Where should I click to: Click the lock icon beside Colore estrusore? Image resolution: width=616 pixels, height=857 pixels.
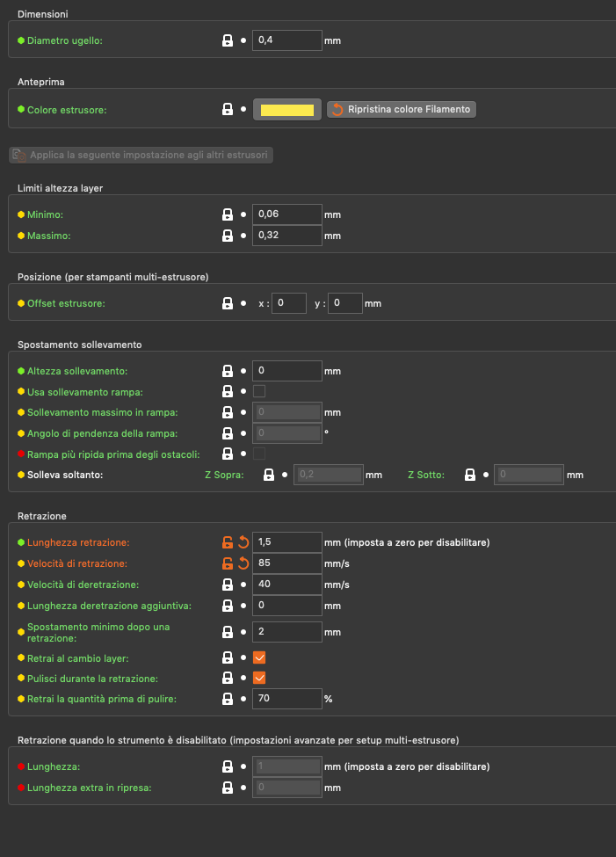point(228,110)
